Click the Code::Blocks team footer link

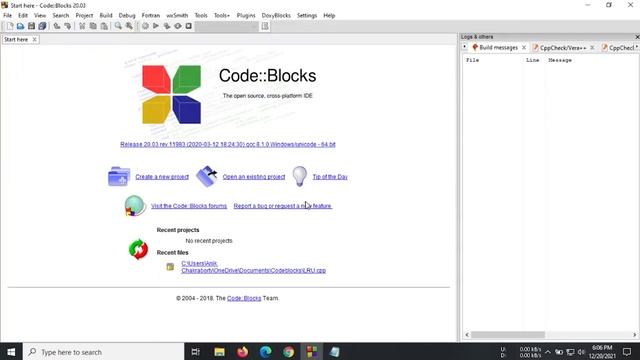click(244, 298)
